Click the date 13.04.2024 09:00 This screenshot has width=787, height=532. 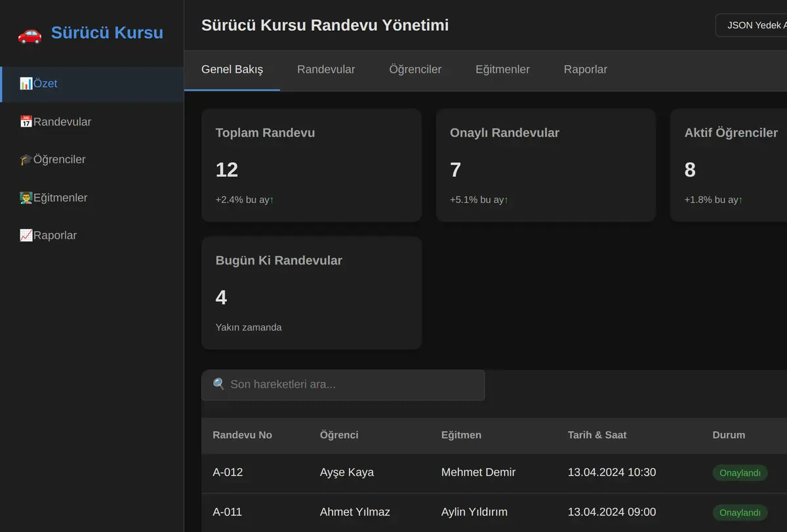coord(612,512)
